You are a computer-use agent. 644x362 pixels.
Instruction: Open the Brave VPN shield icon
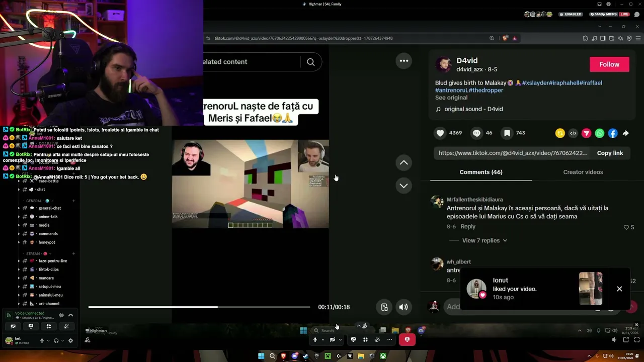(x=629, y=38)
